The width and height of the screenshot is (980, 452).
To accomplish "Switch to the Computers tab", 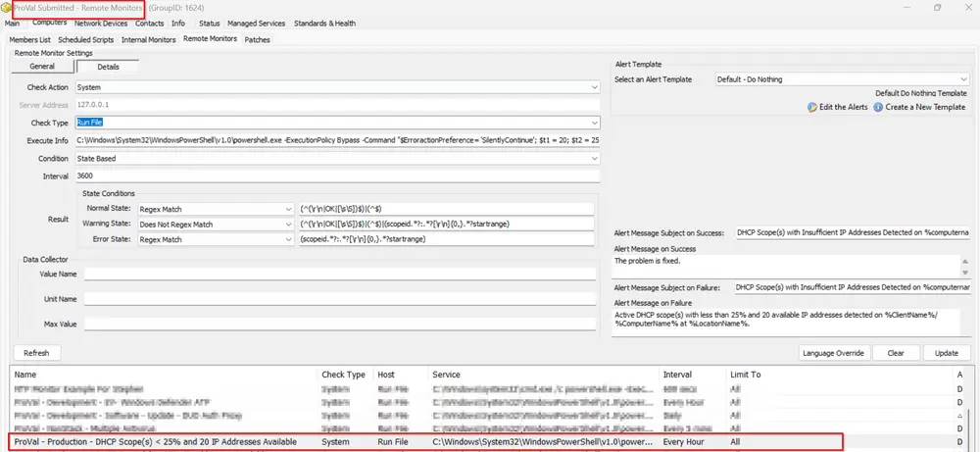I will pyautogui.click(x=49, y=23).
